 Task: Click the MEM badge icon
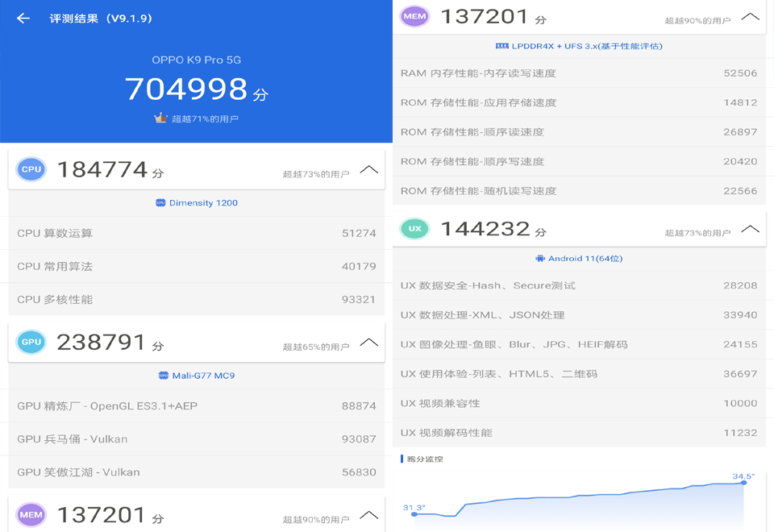(414, 16)
